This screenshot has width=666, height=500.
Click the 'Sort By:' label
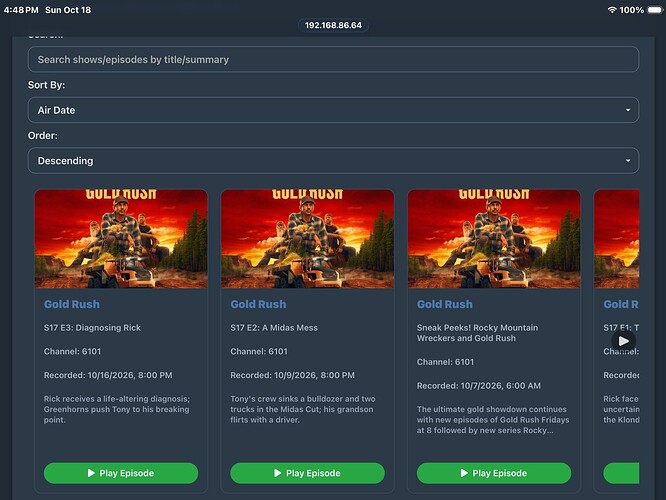46,85
